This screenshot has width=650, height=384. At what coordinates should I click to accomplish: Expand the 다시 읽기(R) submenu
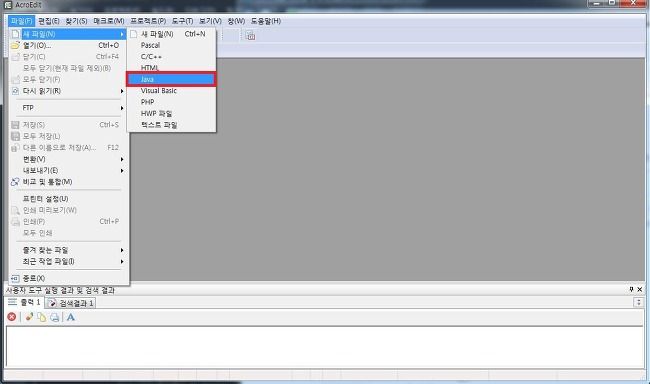122,91
